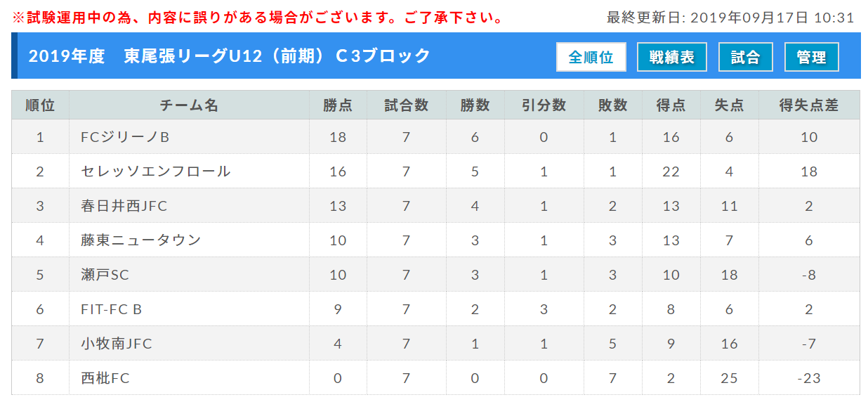
Task: Select 西枇FC in last row
Action: click(x=105, y=378)
